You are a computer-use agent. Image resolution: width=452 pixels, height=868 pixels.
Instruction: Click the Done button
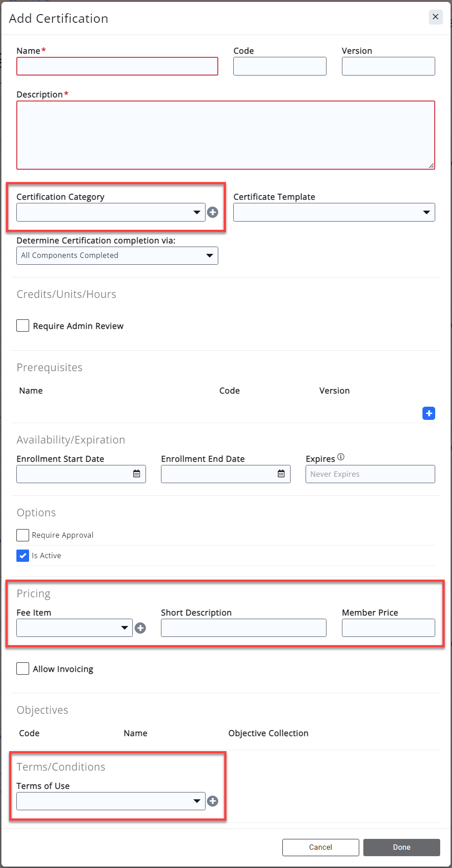tap(401, 847)
